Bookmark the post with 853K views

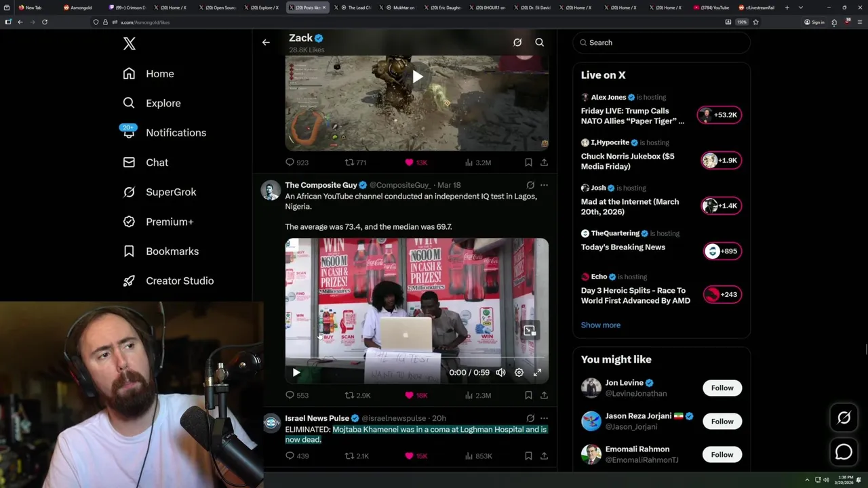point(528,456)
